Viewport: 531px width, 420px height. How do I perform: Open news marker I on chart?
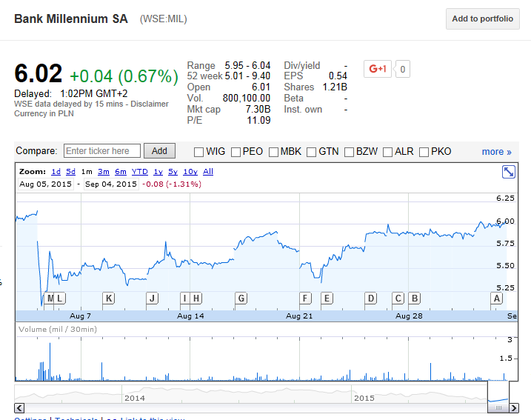point(185,299)
